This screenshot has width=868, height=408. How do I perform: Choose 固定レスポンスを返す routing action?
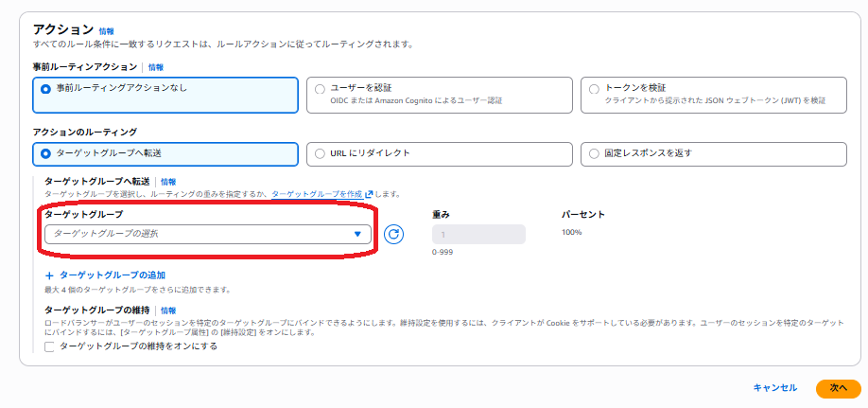click(x=714, y=153)
